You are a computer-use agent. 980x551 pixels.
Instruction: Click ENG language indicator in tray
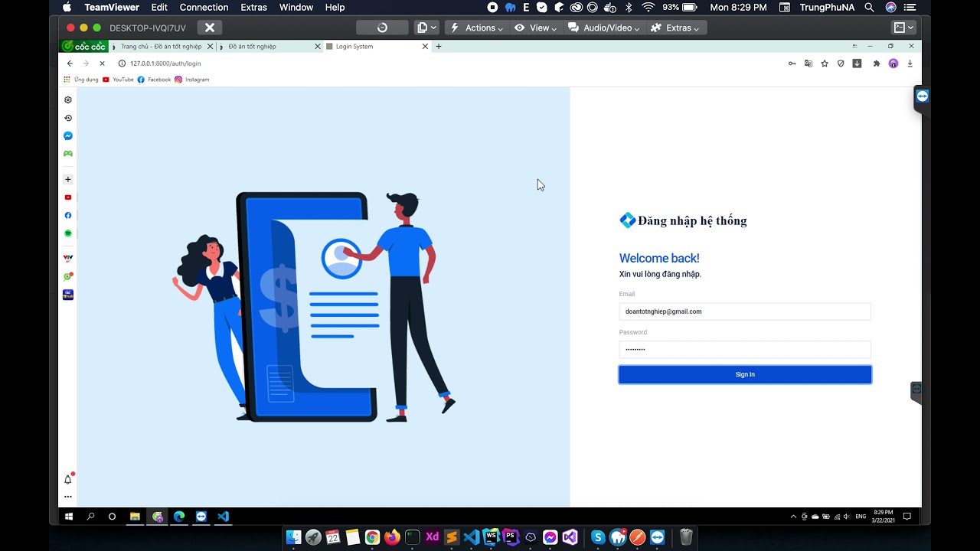(x=861, y=517)
